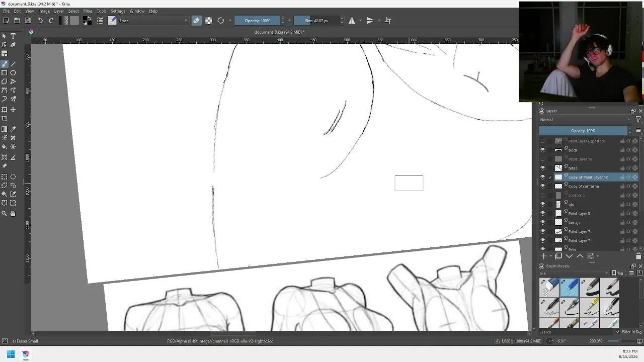Screen dimensions: 644x362
Task: Expand the layer properties dropdown arrow
Action: pos(599,256)
